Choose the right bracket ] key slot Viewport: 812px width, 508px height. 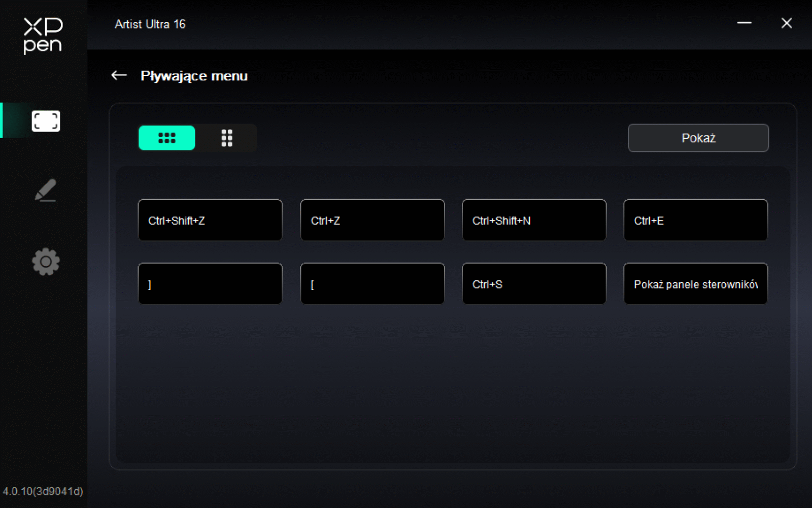coord(210,283)
